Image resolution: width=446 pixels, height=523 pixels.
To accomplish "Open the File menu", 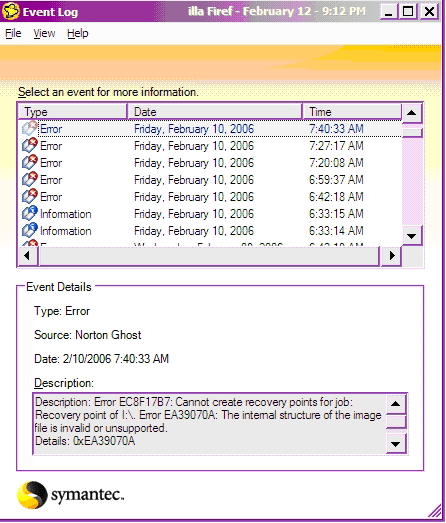I will 13,33.
